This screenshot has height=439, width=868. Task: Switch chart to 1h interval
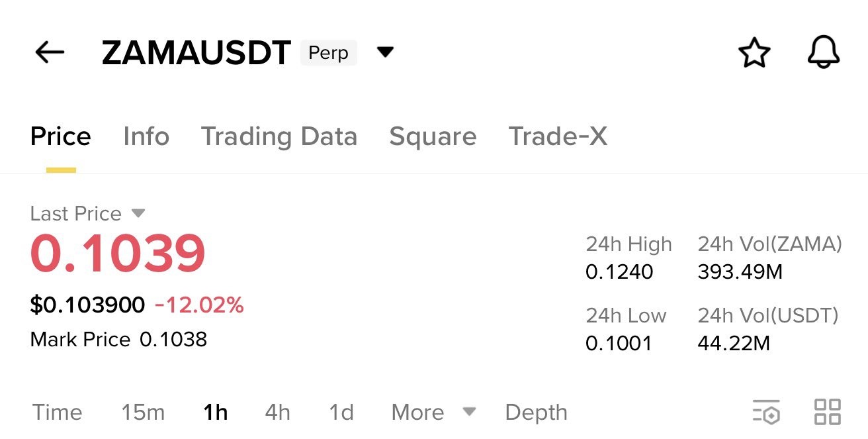click(x=216, y=413)
